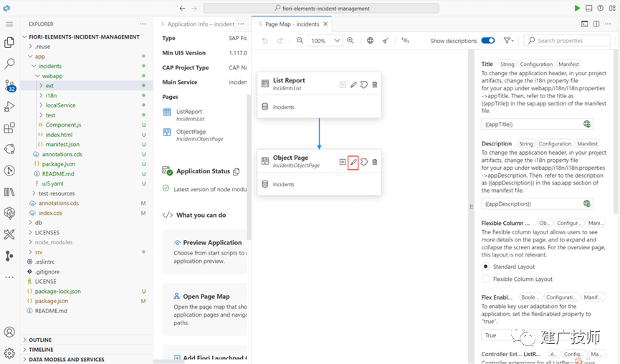Screen dimensions: 620x364
Task: Switch to the Application Info – incident tab
Action: [x=198, y=24]
